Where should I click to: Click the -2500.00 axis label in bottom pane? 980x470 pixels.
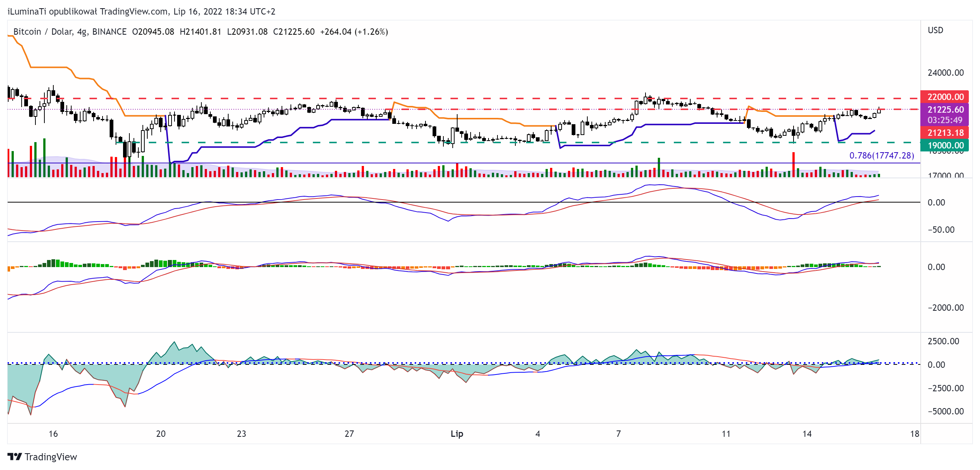[x=945, y=388]
